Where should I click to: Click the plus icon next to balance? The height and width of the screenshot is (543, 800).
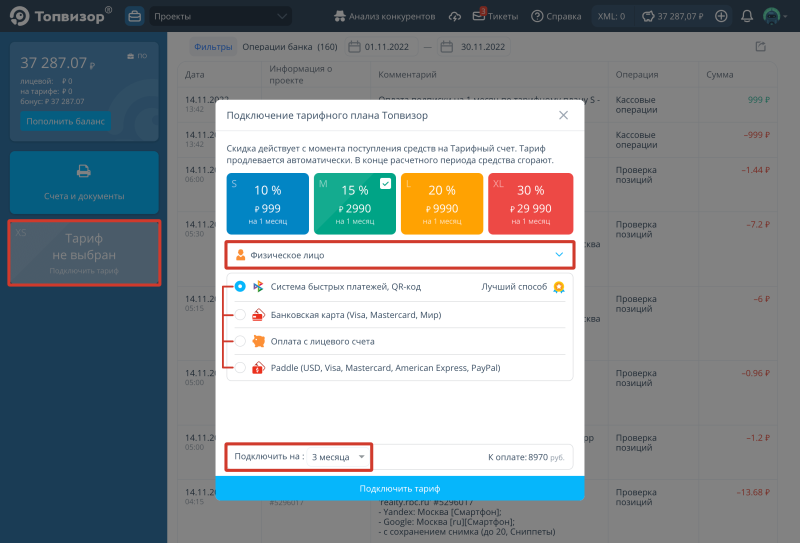721,16
